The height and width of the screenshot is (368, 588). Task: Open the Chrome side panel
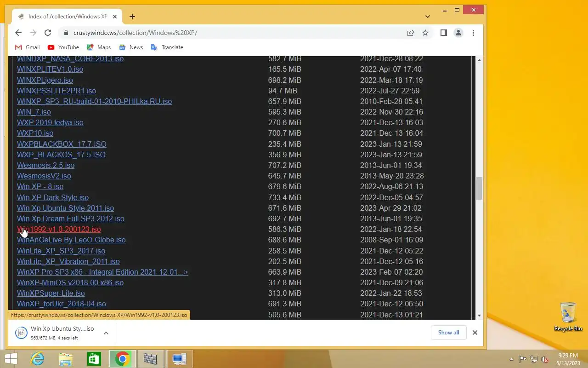(x=443, y=33)
